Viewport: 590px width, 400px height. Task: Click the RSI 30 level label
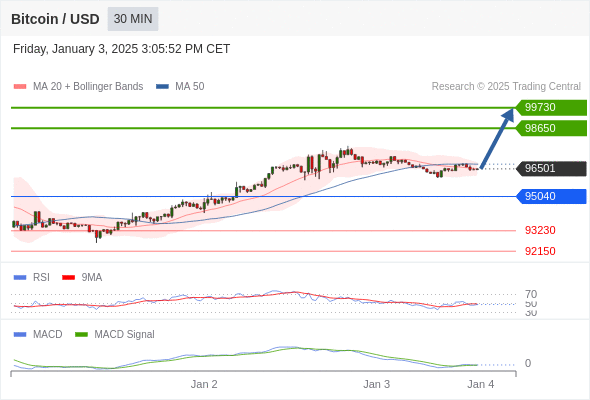pos(531,313)
